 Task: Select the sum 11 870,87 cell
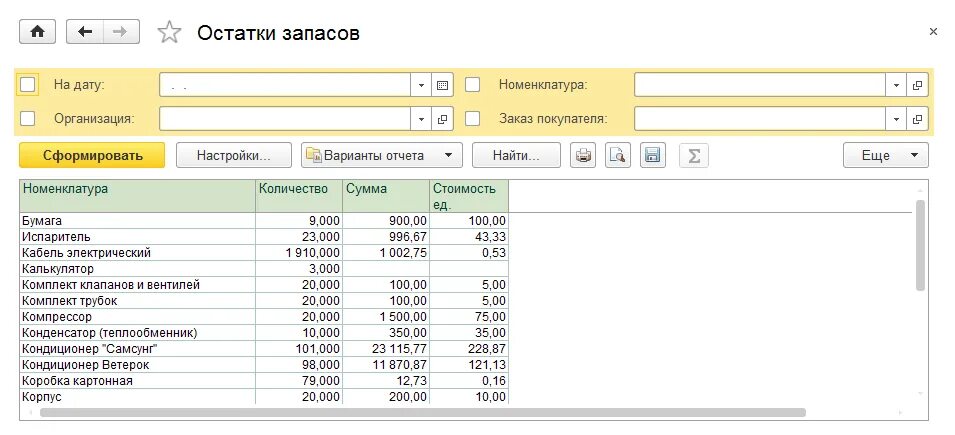(386, 365)
